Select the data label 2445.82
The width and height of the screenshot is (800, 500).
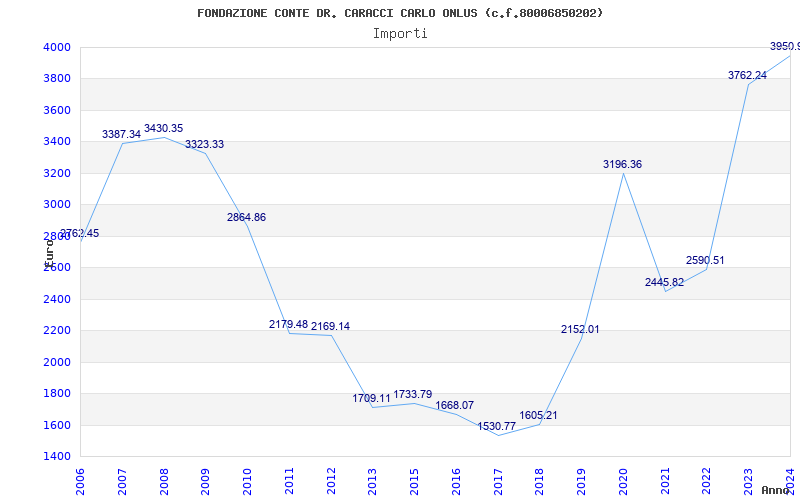pyautogui.click(x=664, y=283)
